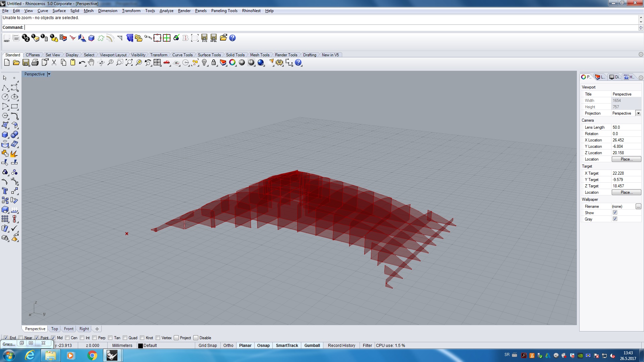Image resolution: width=644 pixels, height=362 pixels.
Task: Click the Lens Length value field
Action: (626, 127)
